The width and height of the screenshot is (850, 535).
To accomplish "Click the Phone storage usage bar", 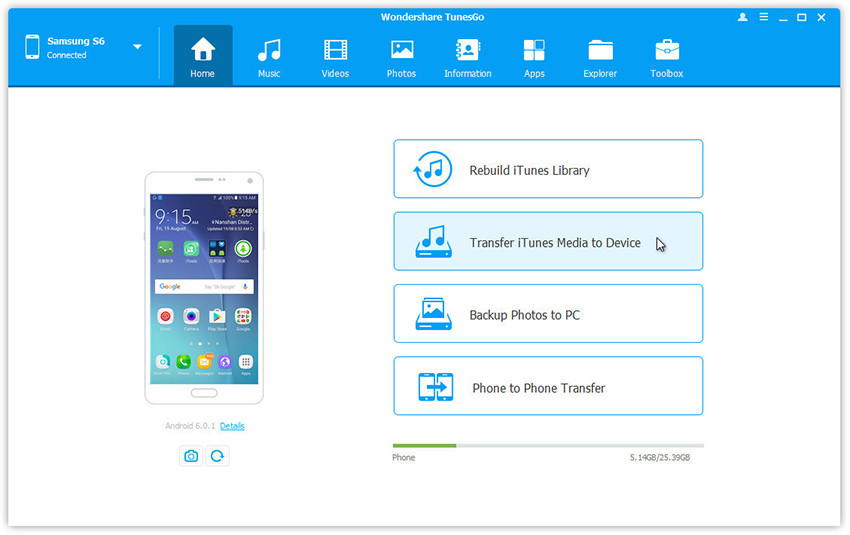I will tap(547, 445).
